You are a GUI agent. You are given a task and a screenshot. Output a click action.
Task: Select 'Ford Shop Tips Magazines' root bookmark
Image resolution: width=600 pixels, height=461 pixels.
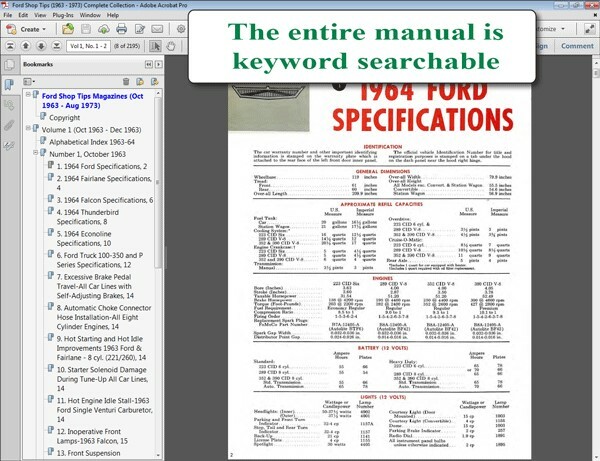(92, 101)
